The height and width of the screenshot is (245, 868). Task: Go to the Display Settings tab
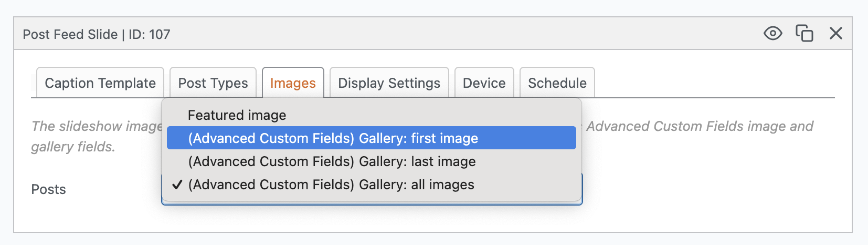389,83
